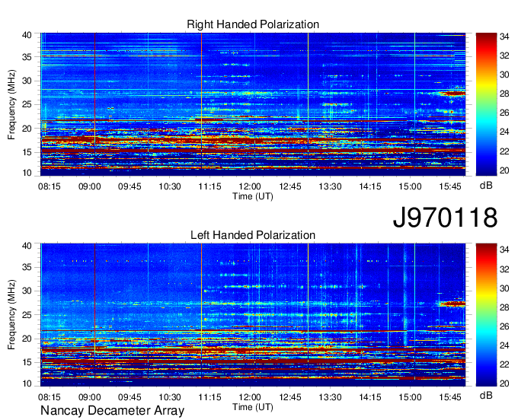This screenshot has width=518, height=420.
Task: Click the 15:00 tick label on the bottom plot
Action: (410, 397)
